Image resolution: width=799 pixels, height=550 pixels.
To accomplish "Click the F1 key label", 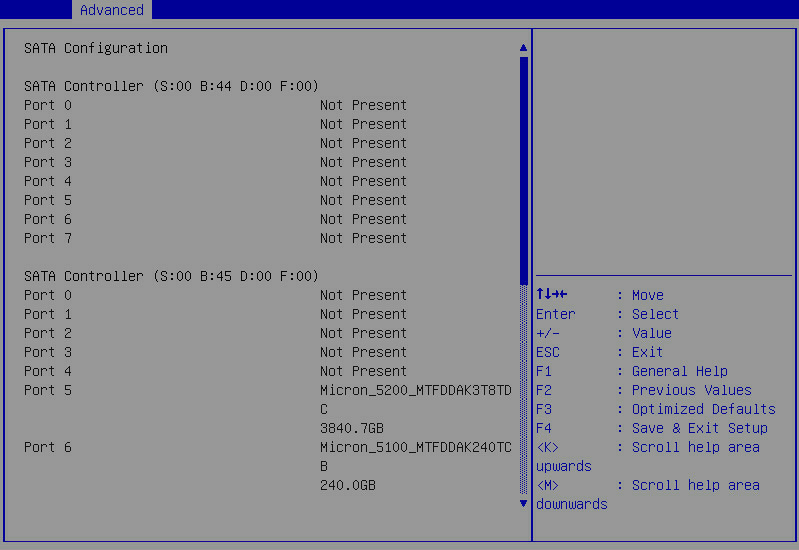I will click(x=544, y=371).
